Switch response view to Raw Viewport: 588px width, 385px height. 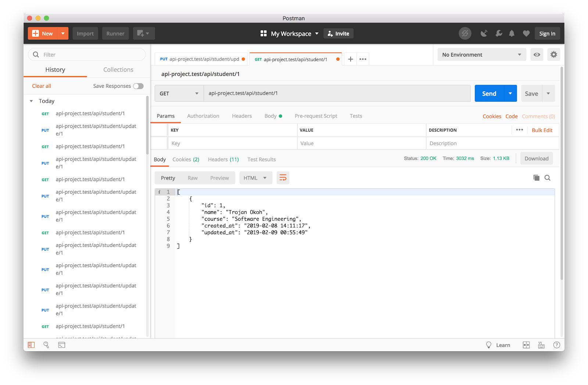193,178
